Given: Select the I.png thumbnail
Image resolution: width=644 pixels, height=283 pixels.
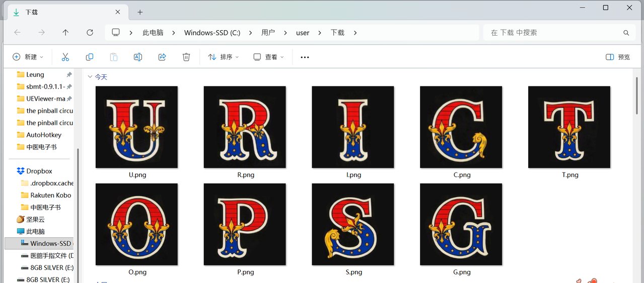Looking at the screenshot, I should tap(353, 127).
